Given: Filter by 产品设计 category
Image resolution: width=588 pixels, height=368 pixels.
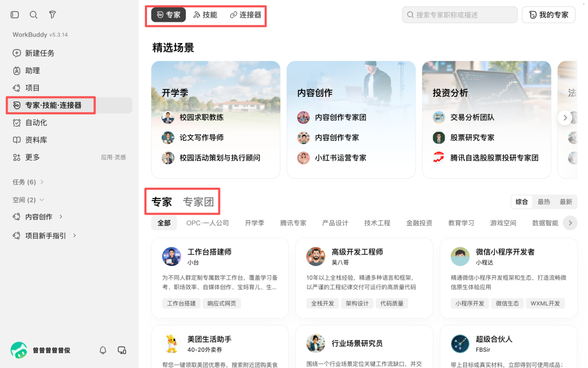Looking at the screenshot, I should coord(335,223).
